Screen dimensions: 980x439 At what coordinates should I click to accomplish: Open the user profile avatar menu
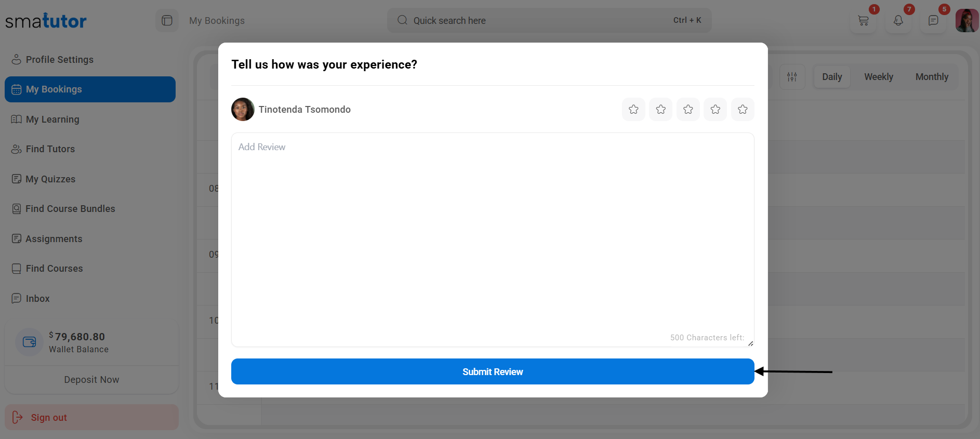point(966,21)
